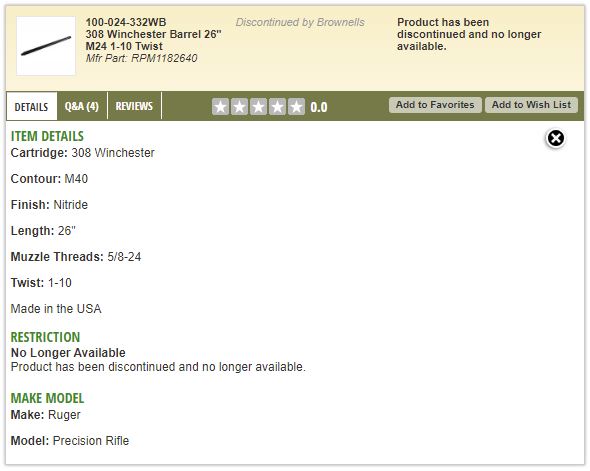Click the second rating star
The width and height of the screenshot is (590, 471).
[x=239, y=107]
